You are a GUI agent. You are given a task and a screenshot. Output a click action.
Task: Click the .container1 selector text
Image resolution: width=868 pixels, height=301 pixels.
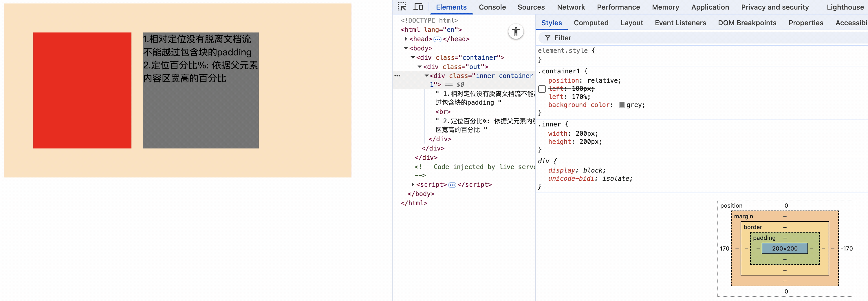(x=559, y=71)
